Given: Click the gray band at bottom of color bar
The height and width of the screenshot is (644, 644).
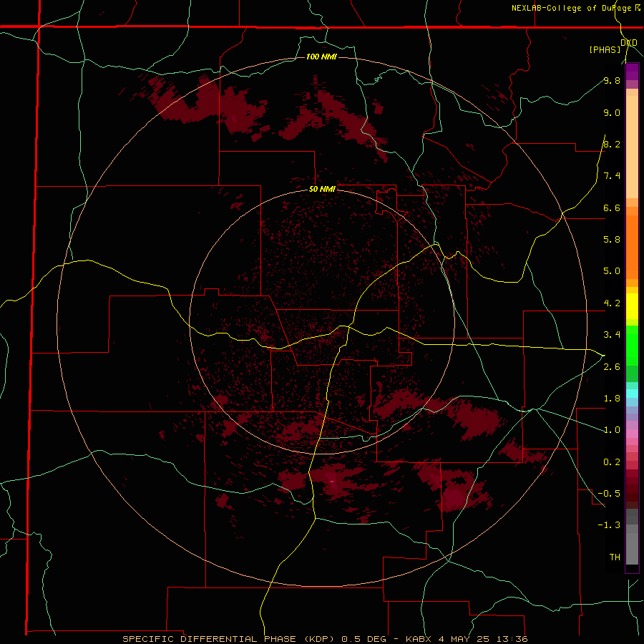Looking at the screenshot, I should coord(632,545).
